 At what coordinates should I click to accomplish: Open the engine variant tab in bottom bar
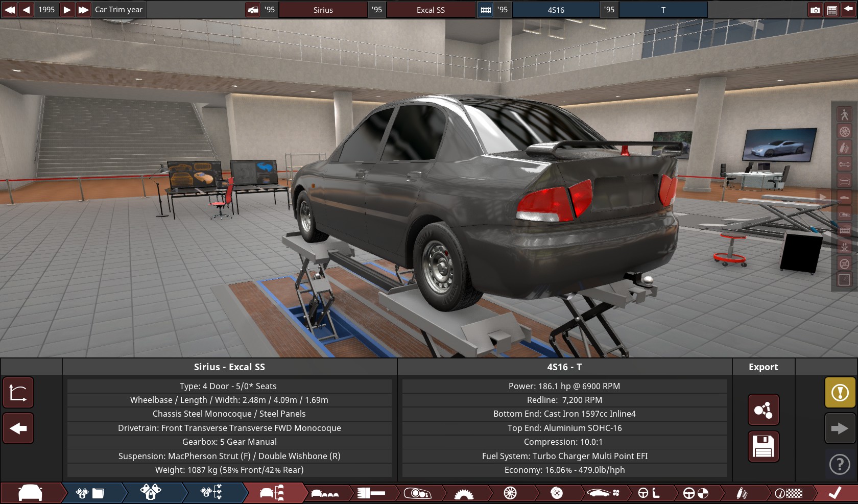point(151,493)
